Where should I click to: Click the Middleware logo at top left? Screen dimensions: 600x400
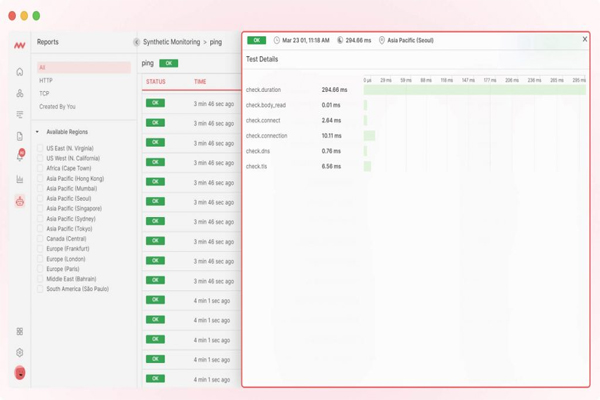tap(20, 43)
